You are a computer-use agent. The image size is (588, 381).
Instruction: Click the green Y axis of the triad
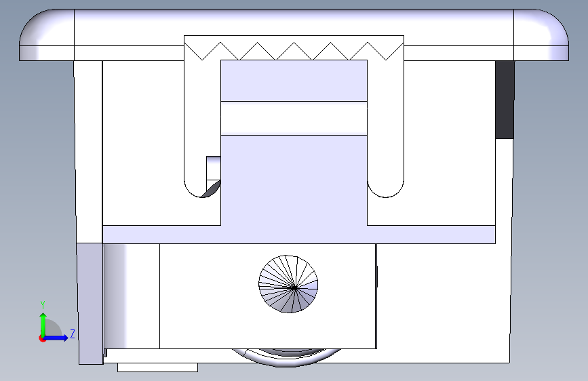pyautogui.click(x=43, y=324)
